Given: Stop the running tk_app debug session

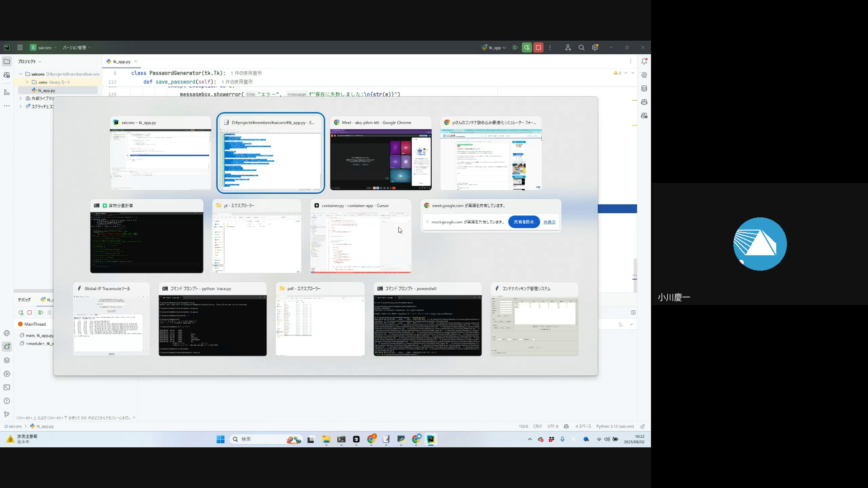Looking at the screenshot, I should pos(538,47).
